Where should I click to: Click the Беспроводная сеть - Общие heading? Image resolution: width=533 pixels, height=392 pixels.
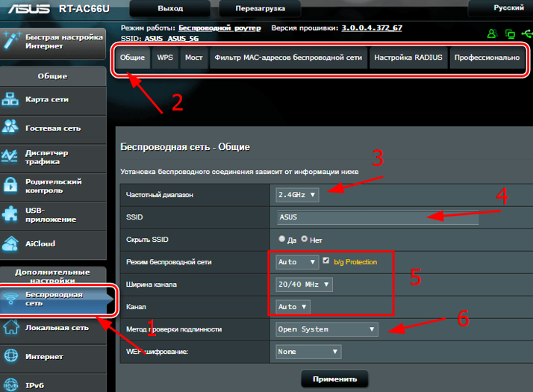pyautogui.click(x=185, y=147)
